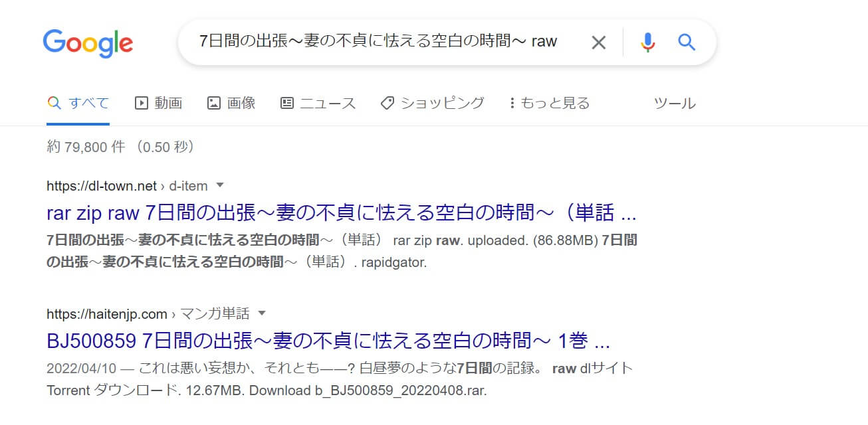Select the すべて tab

(x=78, y=103)
